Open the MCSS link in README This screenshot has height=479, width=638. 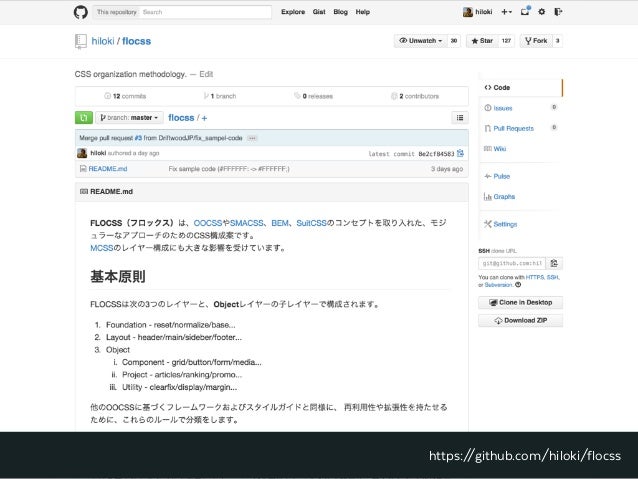coord(102,248)
